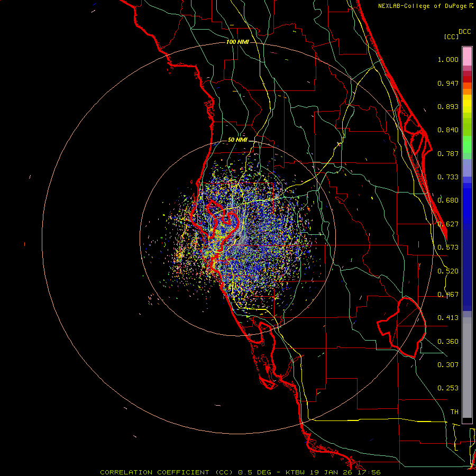Click the 0.787 scale value

(448, 153)
